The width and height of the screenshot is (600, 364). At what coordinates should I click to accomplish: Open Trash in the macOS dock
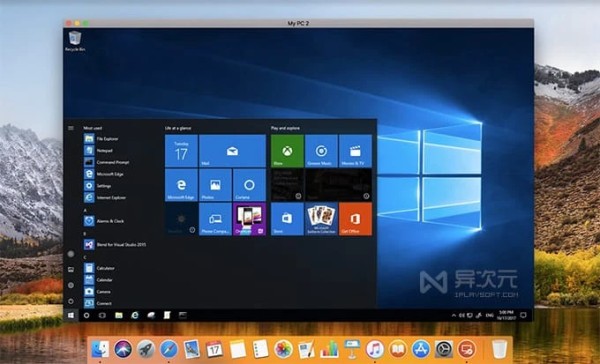pos(499,349)
